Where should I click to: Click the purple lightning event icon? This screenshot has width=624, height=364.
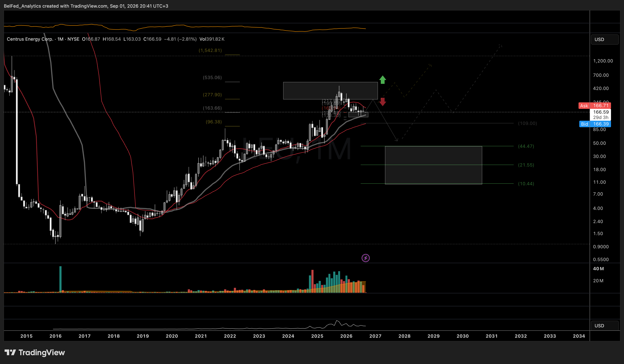[x=365, y=258]
